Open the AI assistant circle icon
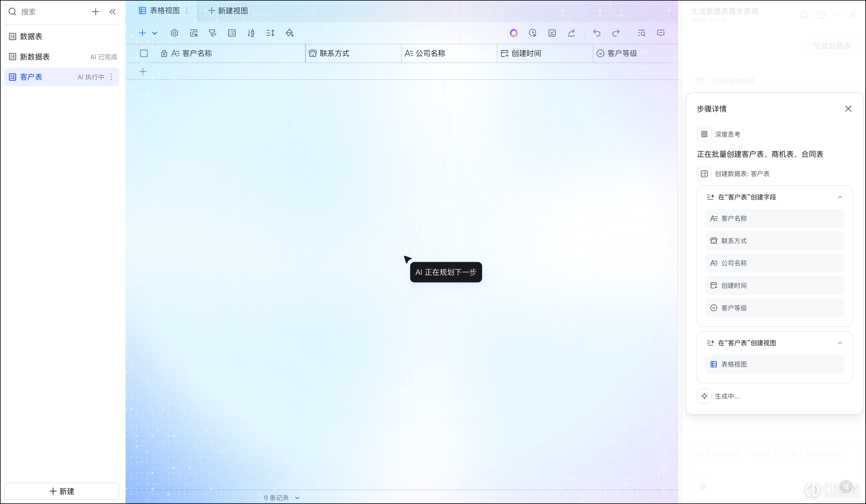This screenshot has width=866, height=504. 514,33
